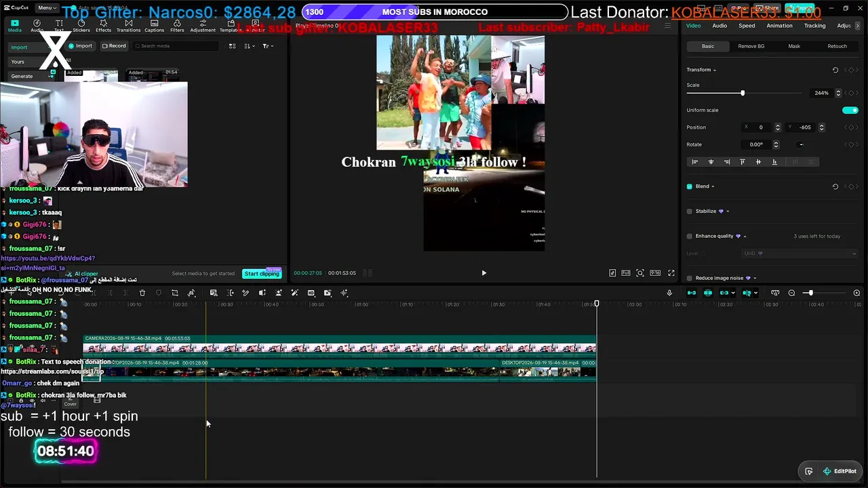
Task: Open the Media panel tab
Action: pos(14,26)
